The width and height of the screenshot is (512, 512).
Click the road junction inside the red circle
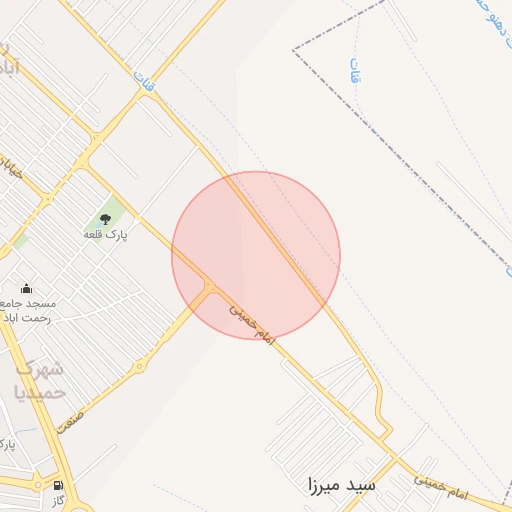[x=209, y=287]
